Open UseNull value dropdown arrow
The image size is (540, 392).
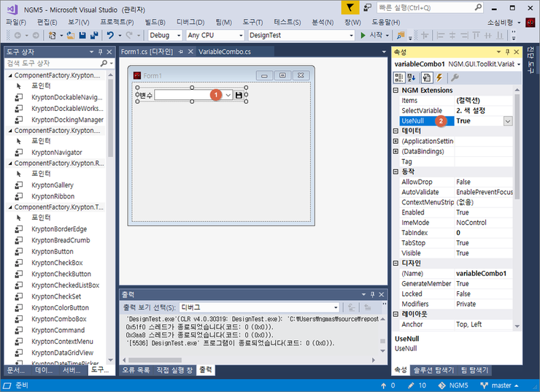click(508, 121)
